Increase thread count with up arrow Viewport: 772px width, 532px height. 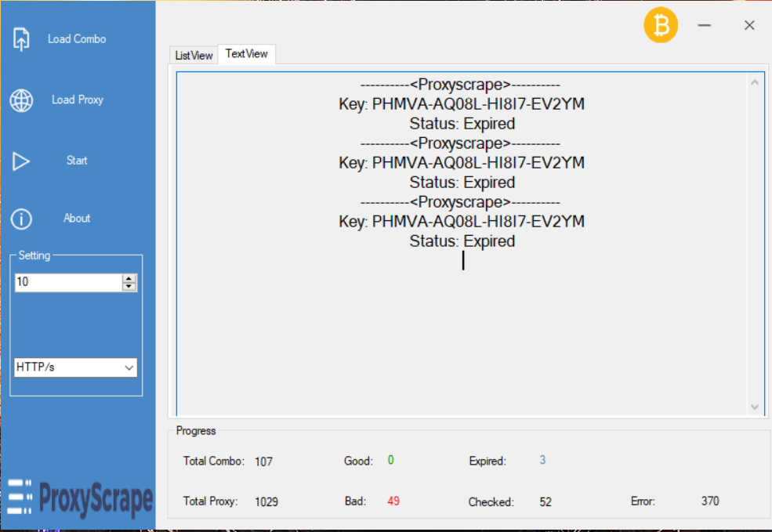(x=129, y=279)
